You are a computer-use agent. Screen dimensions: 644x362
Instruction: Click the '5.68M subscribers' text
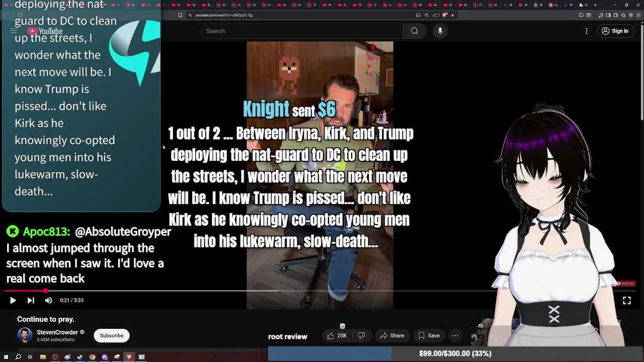[x=55, y=340]
